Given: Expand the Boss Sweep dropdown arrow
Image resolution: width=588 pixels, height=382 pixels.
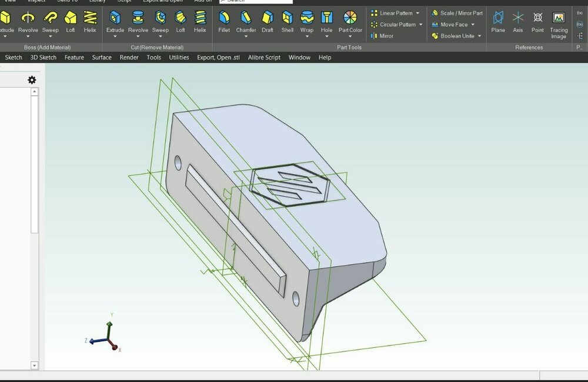Looking at the screenshot, I should point(50,36).
